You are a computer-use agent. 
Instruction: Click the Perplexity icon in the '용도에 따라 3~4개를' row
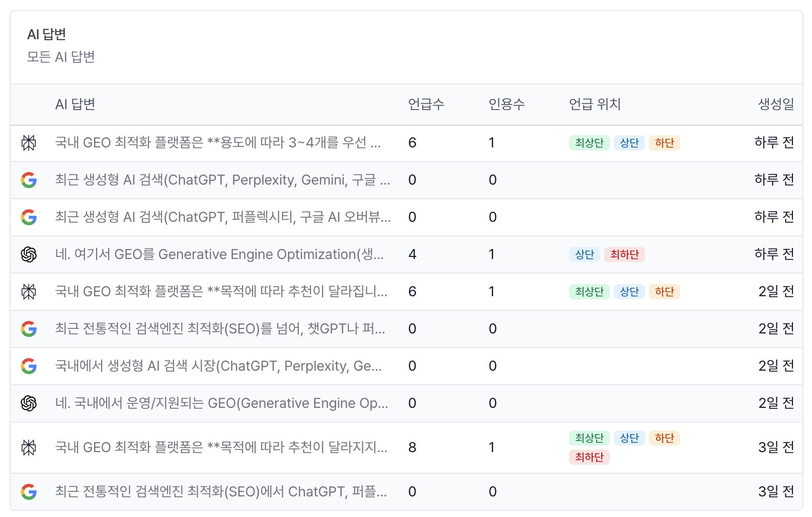click(29, 143)
